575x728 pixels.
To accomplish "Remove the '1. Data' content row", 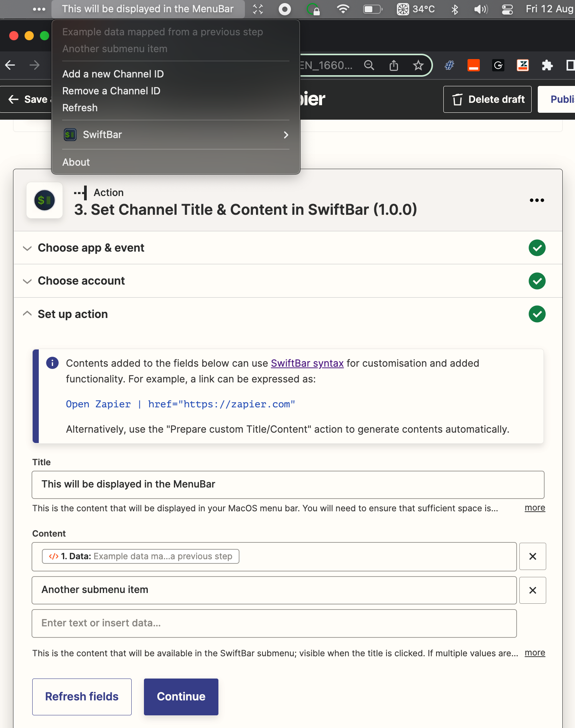I will (x=533, y=557).
